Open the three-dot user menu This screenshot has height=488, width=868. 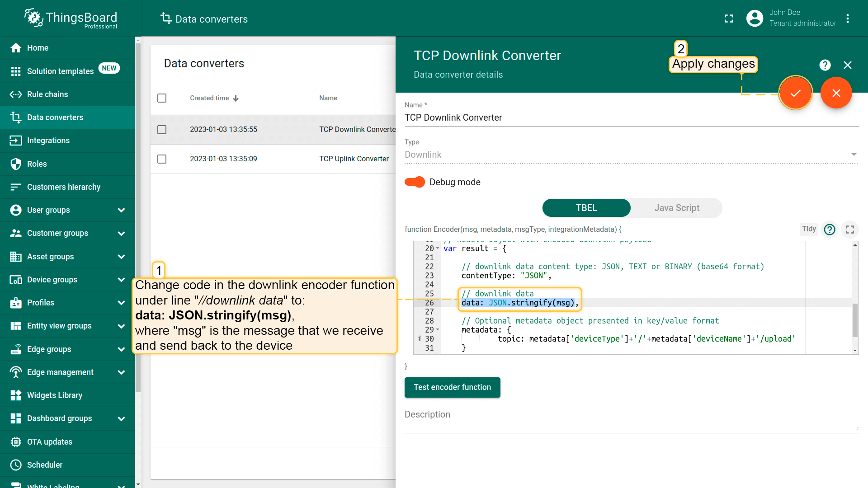[x=848, y=19]
